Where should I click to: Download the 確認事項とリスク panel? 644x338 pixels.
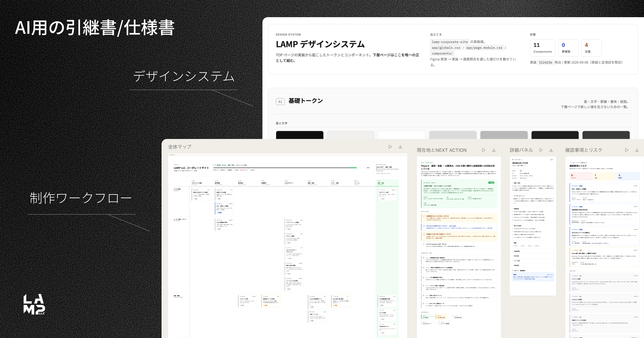click(x=637, y=150)
